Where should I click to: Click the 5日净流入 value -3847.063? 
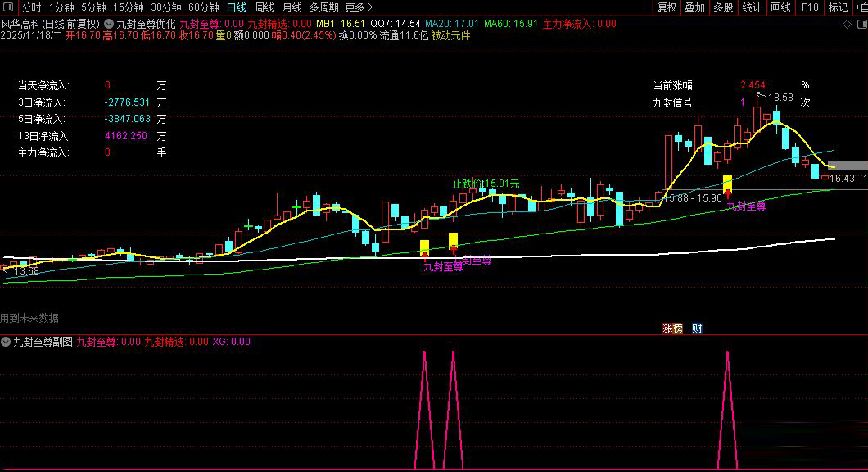127,119
